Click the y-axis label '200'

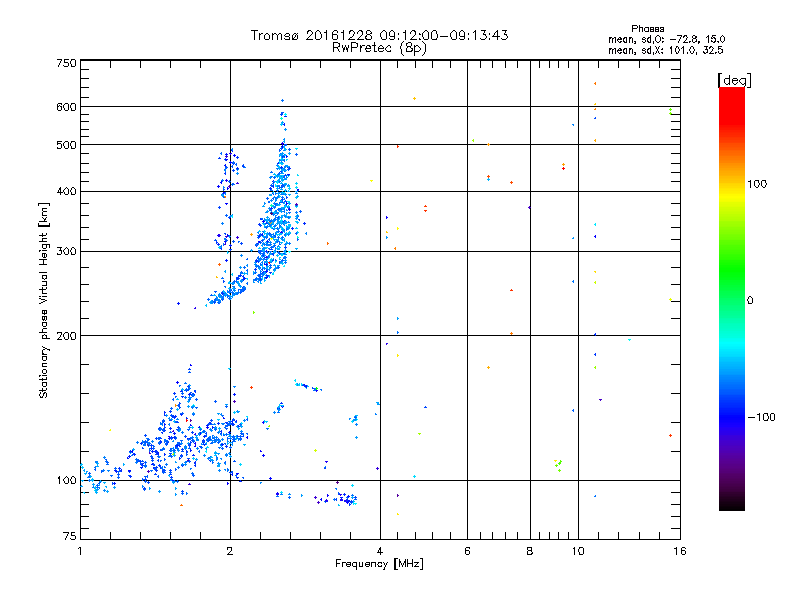click(x=67, y=336)
